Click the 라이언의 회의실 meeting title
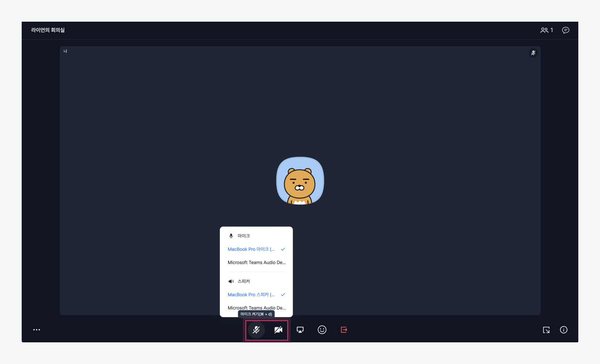This screenshot has height=364, width=600. click(x=48, y=30)
